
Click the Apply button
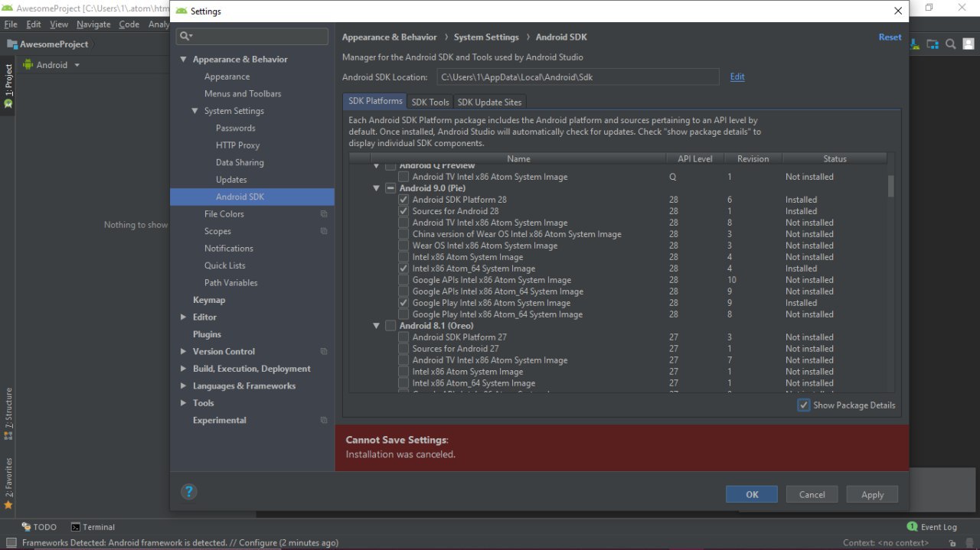click(872, 494)
